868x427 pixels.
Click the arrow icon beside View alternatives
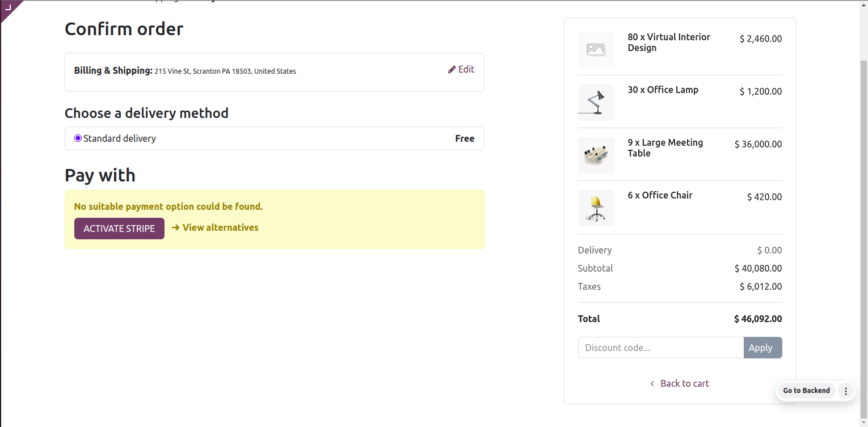(175, 227)
